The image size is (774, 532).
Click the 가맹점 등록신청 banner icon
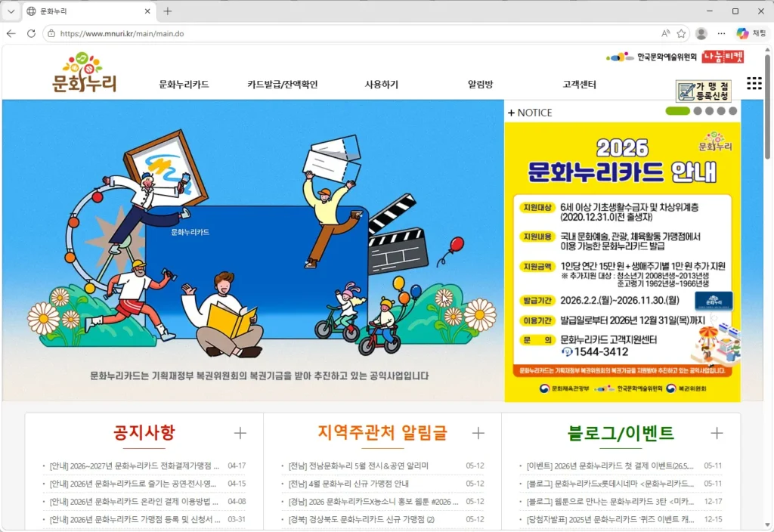[x=704, y=91]
